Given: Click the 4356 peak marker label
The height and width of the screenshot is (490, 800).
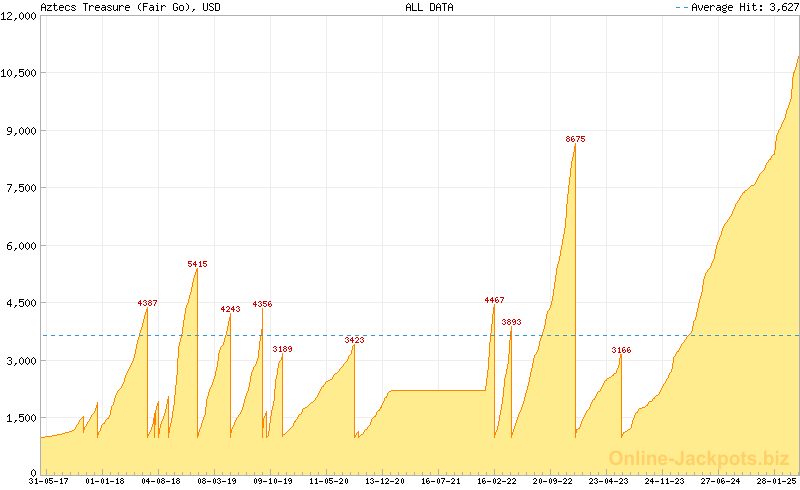Looking at the screenshot, I should (262, 303).
